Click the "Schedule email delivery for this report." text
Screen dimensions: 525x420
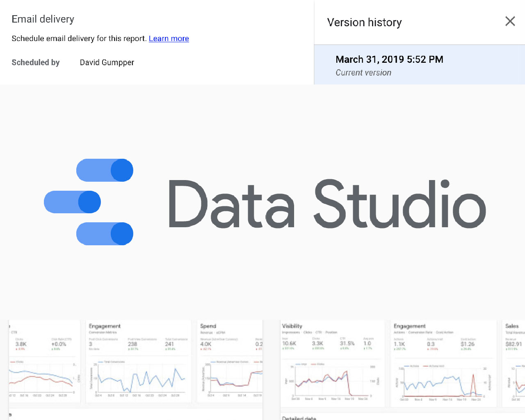pos(79,39)
